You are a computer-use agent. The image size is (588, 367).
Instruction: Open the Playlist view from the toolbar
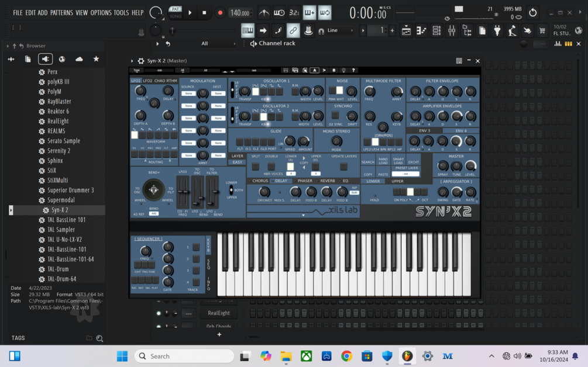pos(406,31)
